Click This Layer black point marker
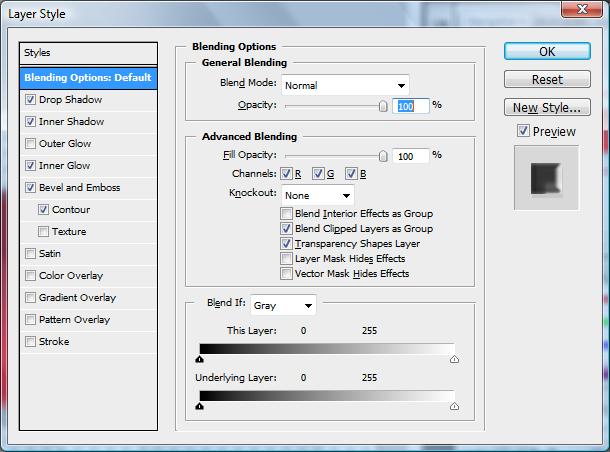The height and width of the screenshot is (452, 610). 200,359
